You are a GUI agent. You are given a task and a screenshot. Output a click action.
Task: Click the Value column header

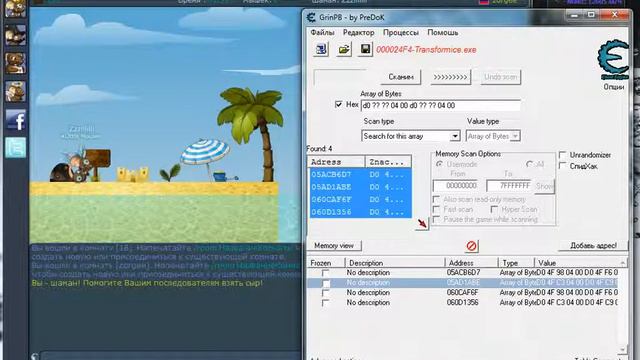pyautogui.click(x=576, y=263)
